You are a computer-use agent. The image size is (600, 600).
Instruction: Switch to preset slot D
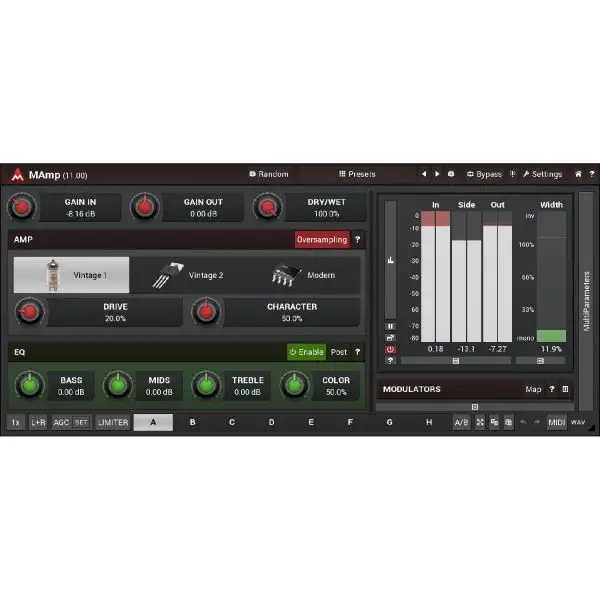[x=271, y=423]
